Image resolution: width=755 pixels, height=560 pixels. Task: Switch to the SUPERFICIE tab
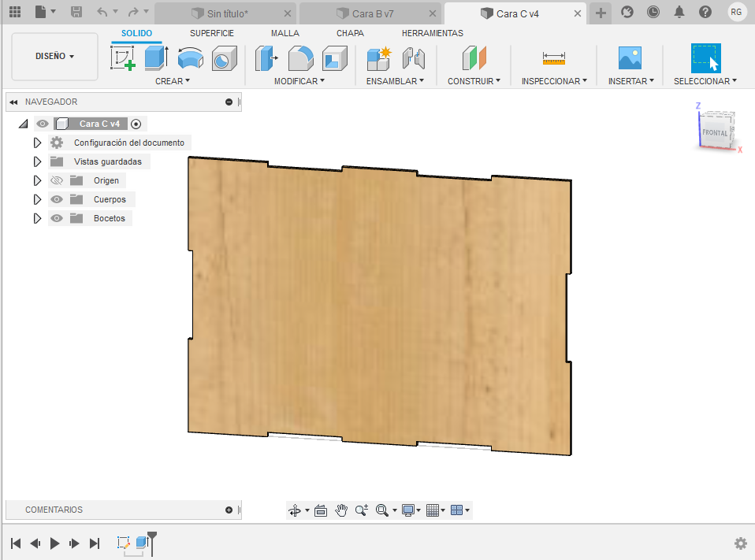[x=212, y=33]
